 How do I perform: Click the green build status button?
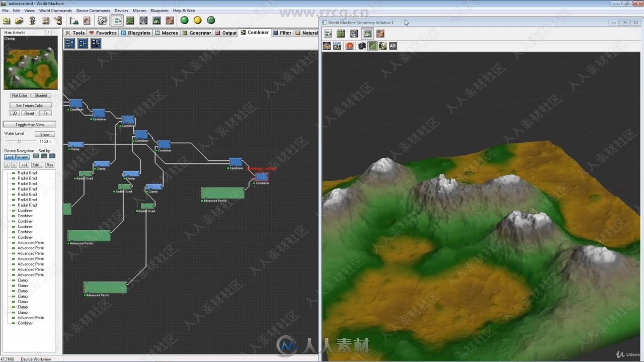tap(185, 21)
